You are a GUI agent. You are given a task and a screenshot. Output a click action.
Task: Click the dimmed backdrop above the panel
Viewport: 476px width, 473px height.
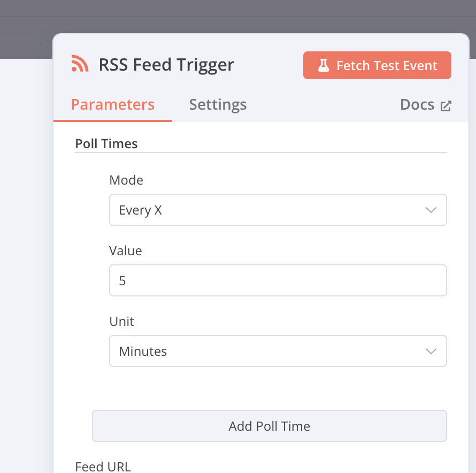tap(241, 16)
